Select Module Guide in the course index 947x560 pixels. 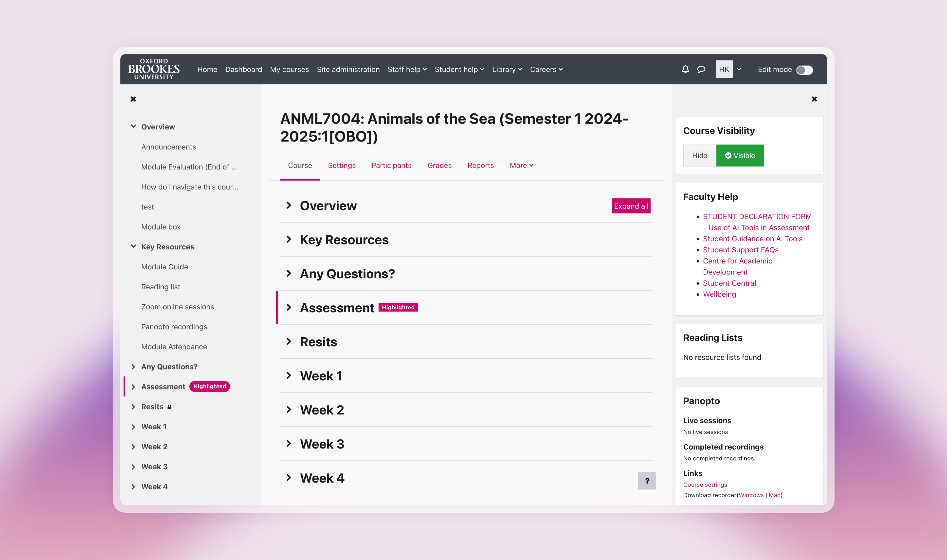(x=164, y=267)
